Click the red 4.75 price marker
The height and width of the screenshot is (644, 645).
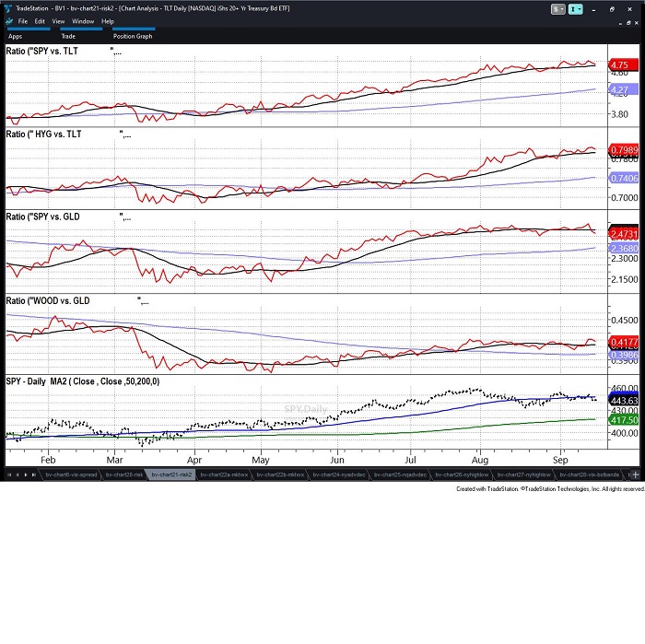(623, 65)
